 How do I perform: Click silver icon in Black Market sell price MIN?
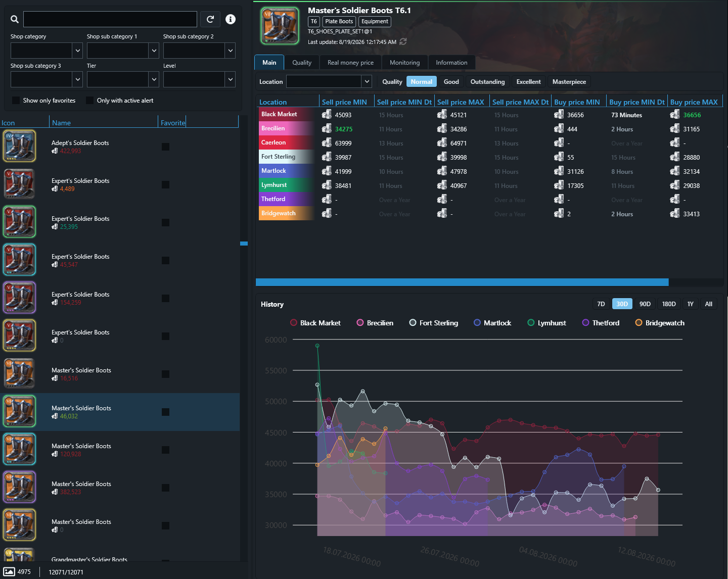(327, 115)
